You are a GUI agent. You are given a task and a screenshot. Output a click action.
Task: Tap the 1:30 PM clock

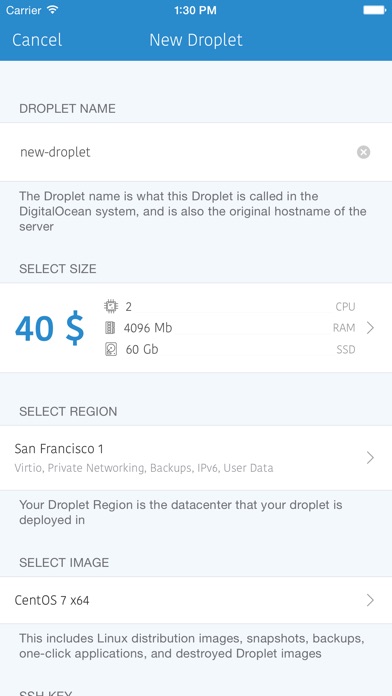(196, 10)
